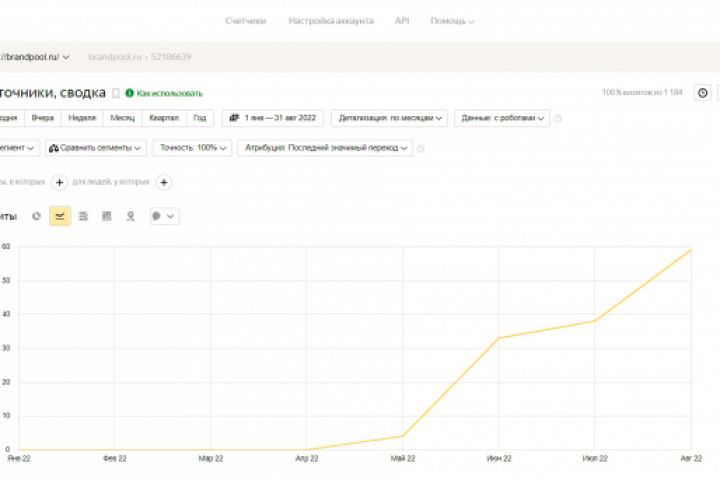
Task: Expand the 'Детализация: по месяцам' dropdown
Action: 389,118
